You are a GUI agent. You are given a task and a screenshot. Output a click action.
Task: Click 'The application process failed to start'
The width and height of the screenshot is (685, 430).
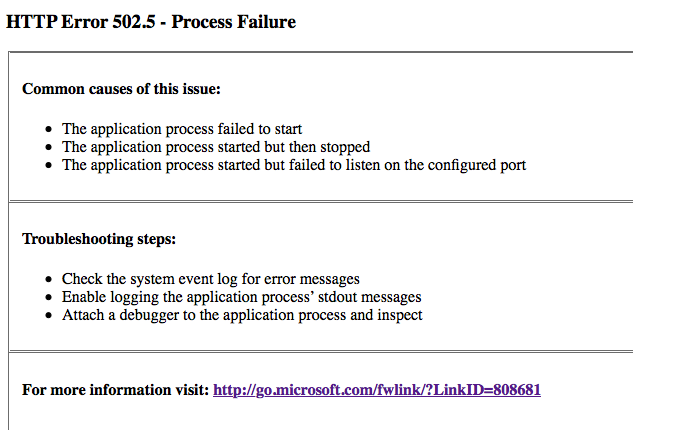coord(182,129)
